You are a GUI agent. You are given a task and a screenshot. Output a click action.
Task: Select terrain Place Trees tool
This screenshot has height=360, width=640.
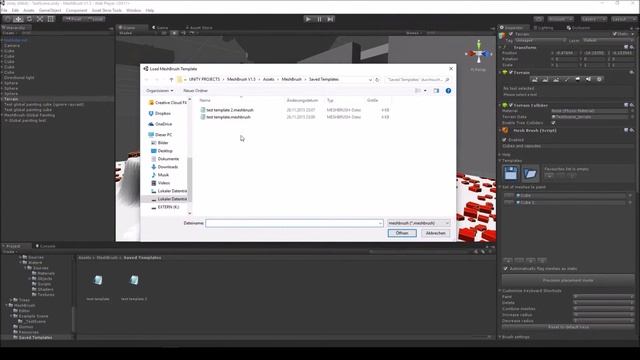(x=577, y=80)
